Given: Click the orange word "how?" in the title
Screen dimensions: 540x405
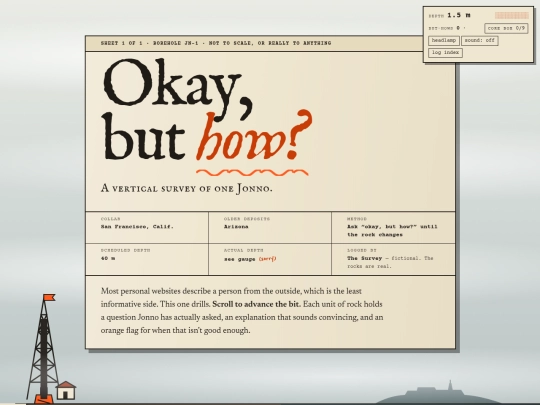Looking at the screenshot, I should (254, 136).
